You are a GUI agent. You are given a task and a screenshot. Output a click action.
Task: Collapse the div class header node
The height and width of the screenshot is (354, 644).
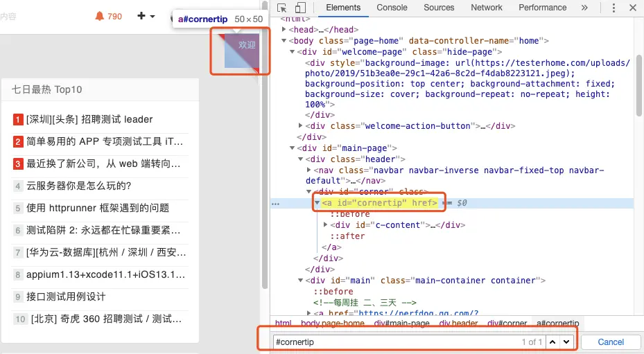pos(301,159)
